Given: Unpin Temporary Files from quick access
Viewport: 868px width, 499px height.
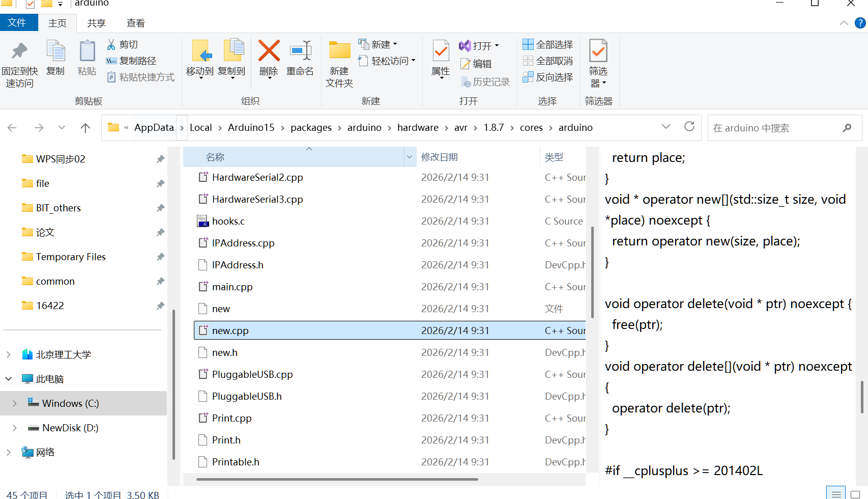Looking at the screenshot, I should [160, 257].
